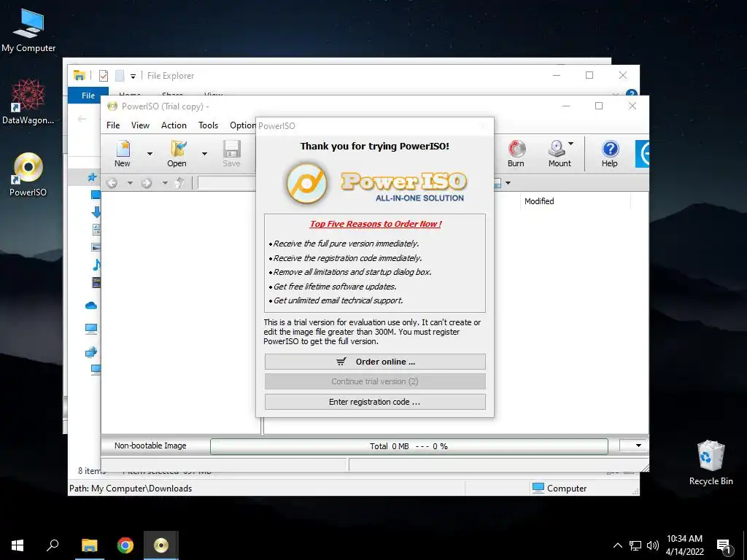747x560 pixels.
Task: Select the Music note icon in File Explorer sidebar
Action: click(96, 265)
